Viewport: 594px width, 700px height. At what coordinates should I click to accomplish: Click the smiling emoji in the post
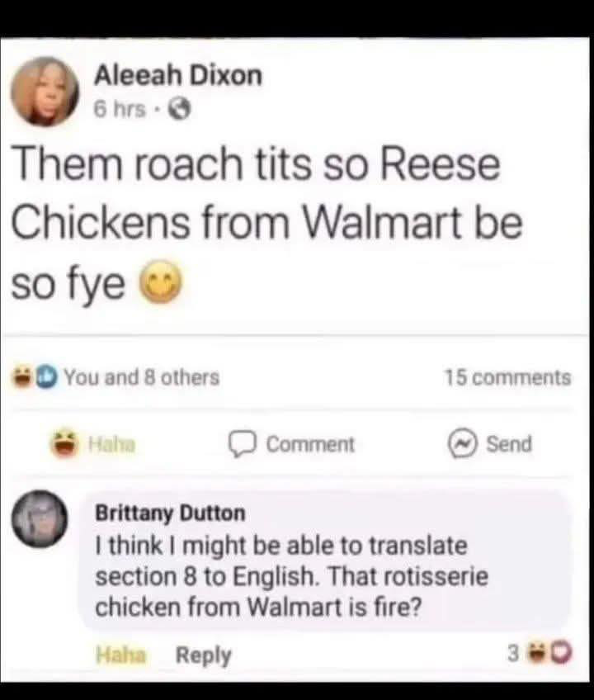click(x=161, y=281)
